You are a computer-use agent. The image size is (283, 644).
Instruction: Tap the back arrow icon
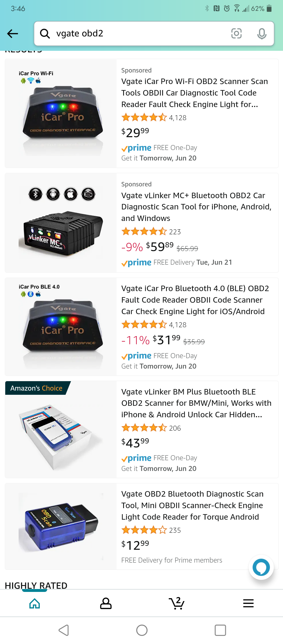tap(13, 34)
